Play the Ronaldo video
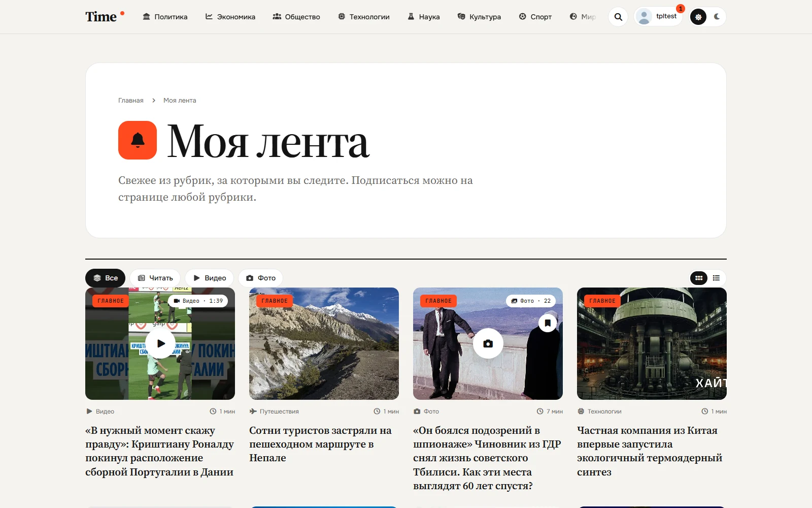 tap(160, 343)
